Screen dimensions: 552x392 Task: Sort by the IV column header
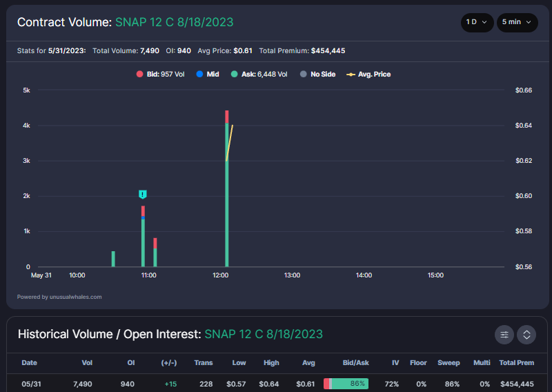[x=395, y=363]
